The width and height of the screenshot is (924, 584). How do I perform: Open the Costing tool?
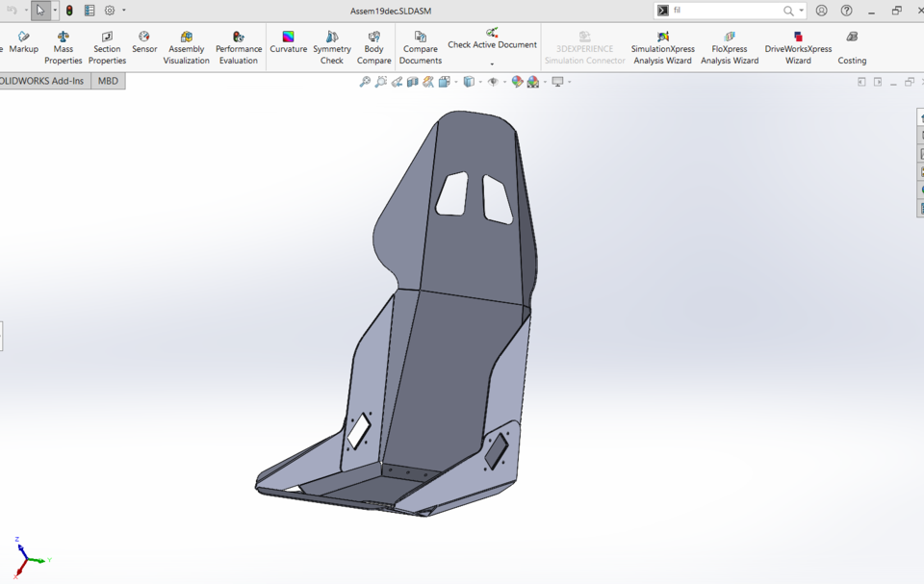click(x=852, y=46)
